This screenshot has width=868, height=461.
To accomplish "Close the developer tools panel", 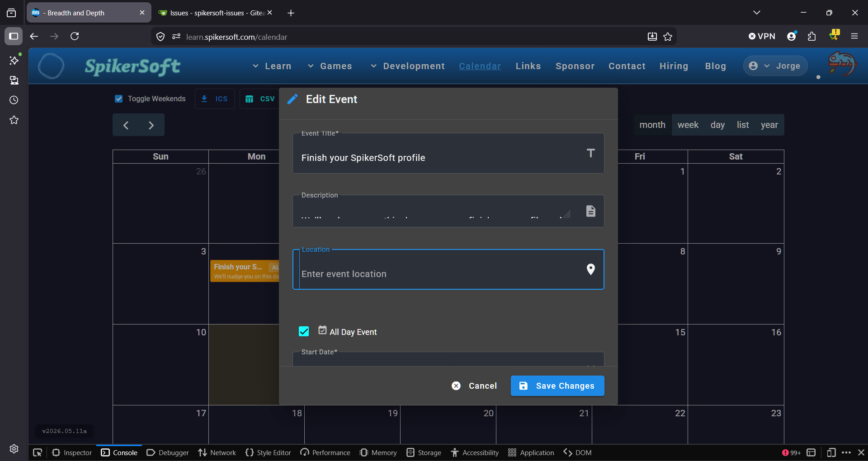I will 861,452.
